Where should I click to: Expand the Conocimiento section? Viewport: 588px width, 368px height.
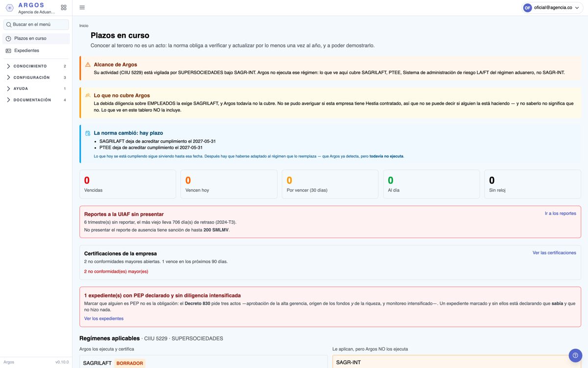[36, 66]
